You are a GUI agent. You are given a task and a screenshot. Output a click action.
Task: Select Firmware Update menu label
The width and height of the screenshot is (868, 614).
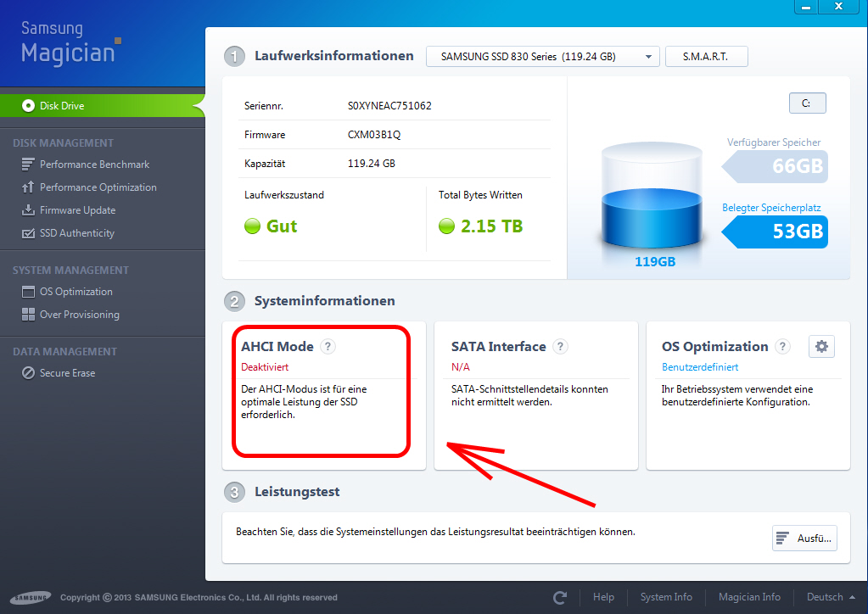point(77,210)
